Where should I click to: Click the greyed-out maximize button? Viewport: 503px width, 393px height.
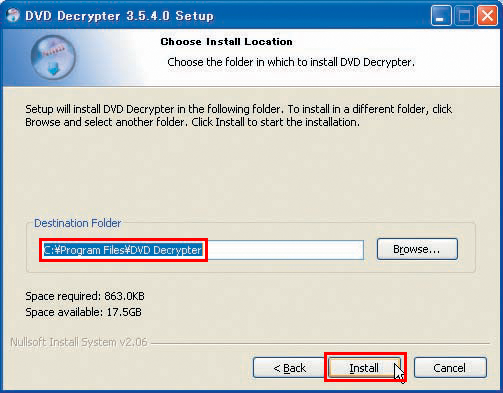(464, 16)
